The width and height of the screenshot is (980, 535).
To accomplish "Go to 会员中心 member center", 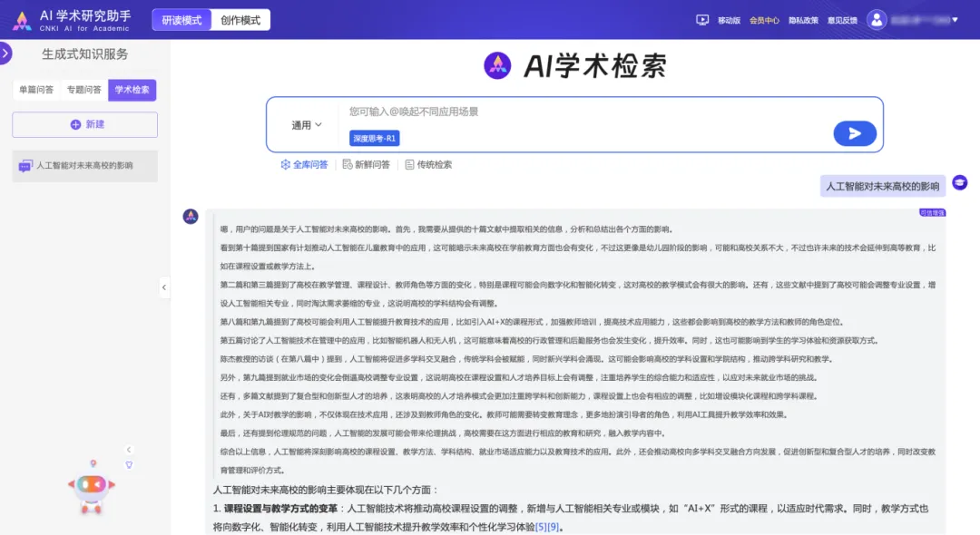I will 764,20.
